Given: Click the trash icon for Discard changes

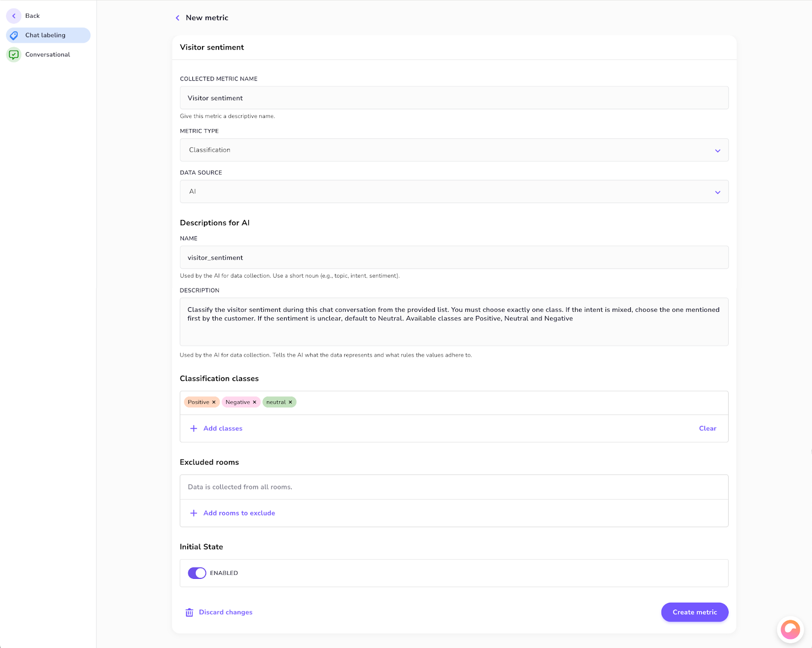Looking at the screenshot, I should pyautogui.click(x=189, y=612).
